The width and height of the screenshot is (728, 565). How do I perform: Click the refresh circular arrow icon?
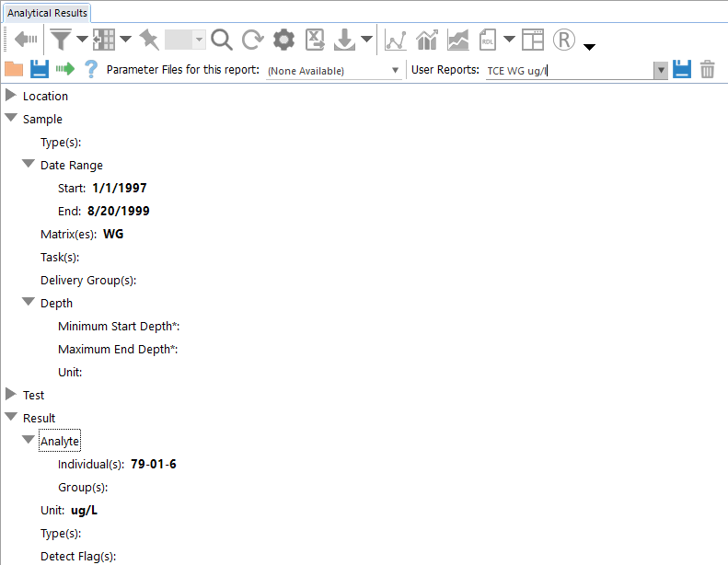252,40
